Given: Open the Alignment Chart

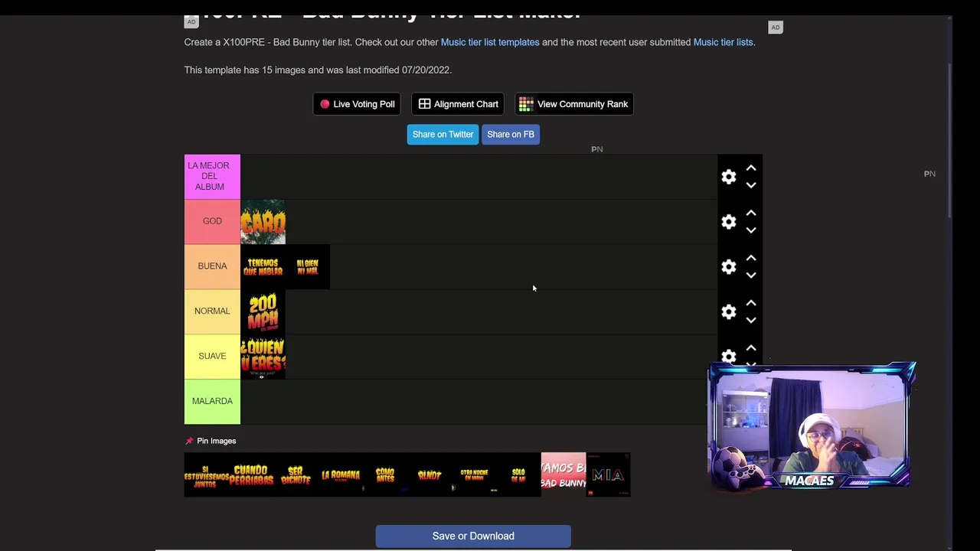Looking at the screenshot, I should pos(458,104).
